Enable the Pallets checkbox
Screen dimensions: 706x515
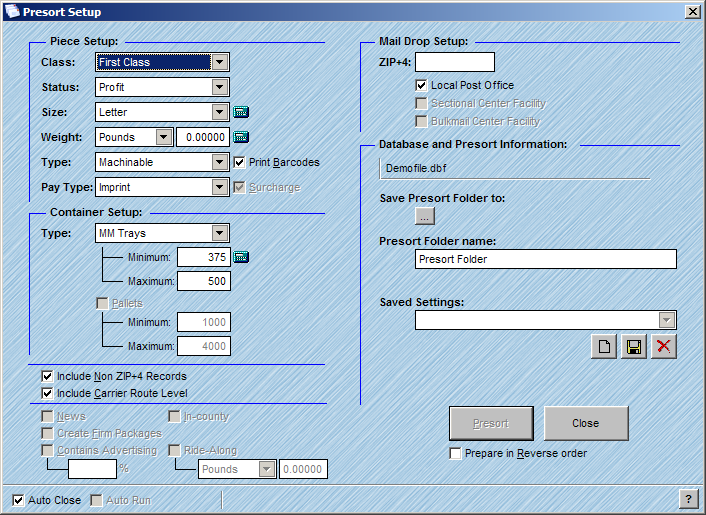(x=102, y=303)
